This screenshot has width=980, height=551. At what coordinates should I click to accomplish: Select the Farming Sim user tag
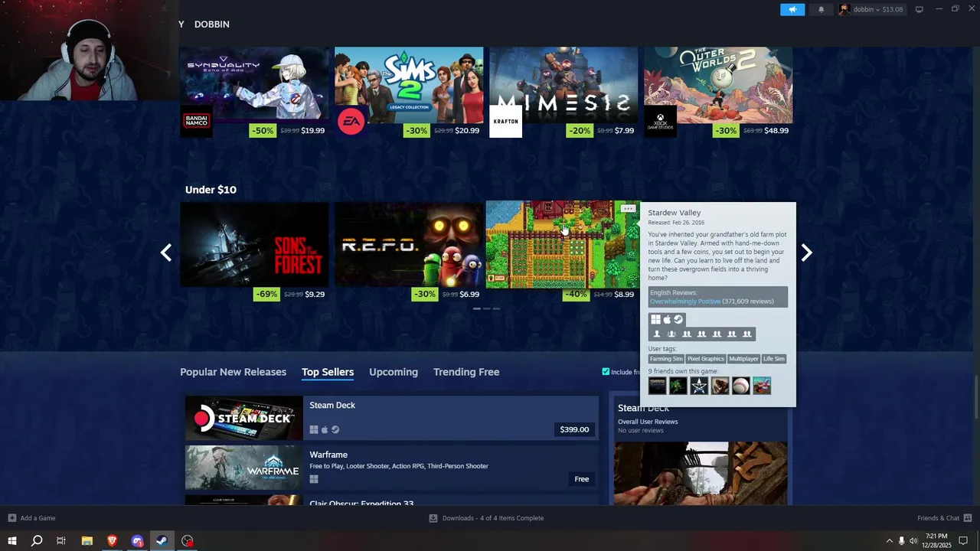click(x=666, y=359)
